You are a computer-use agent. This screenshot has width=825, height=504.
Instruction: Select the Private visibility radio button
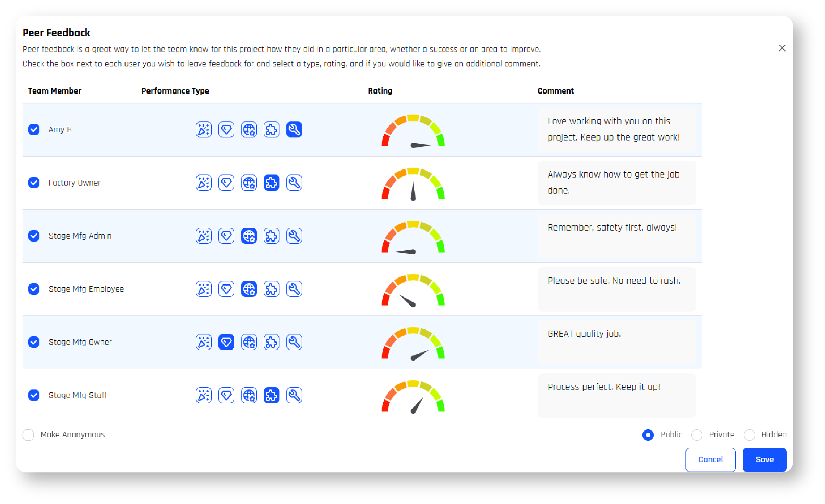point(697,435)
